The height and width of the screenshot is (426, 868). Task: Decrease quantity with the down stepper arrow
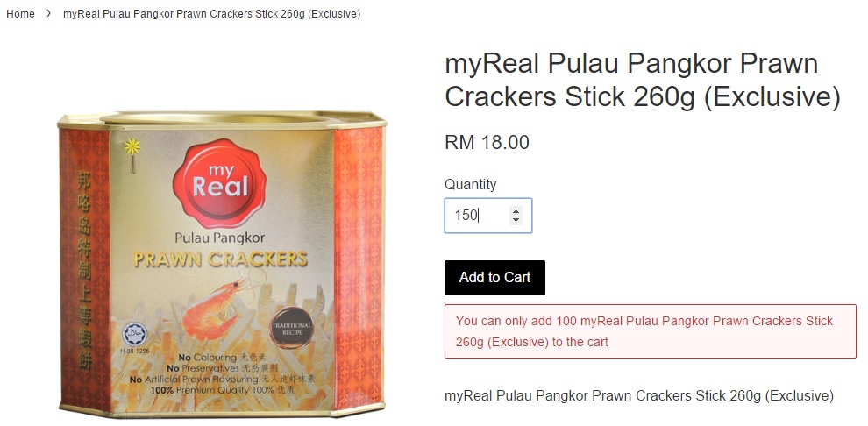pos(516,220)
